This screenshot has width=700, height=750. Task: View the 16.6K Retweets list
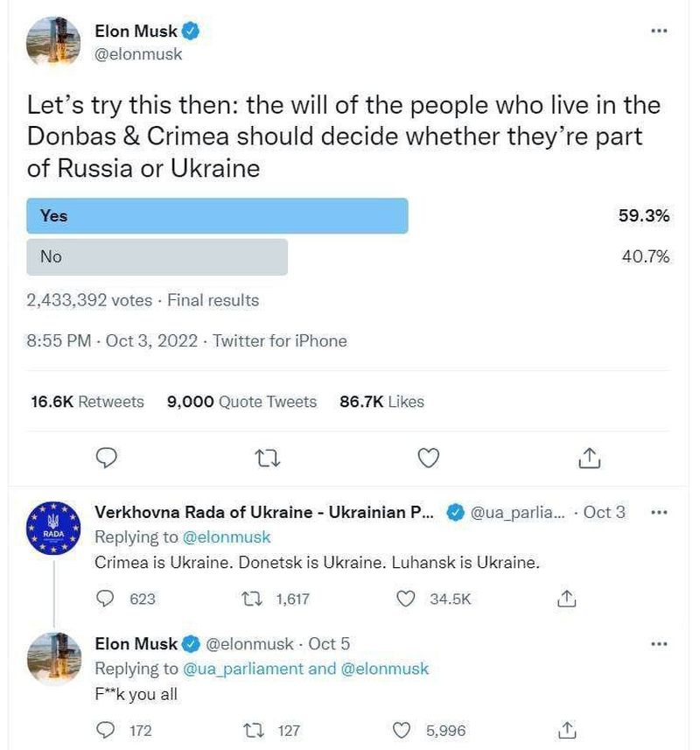(86, 401)
